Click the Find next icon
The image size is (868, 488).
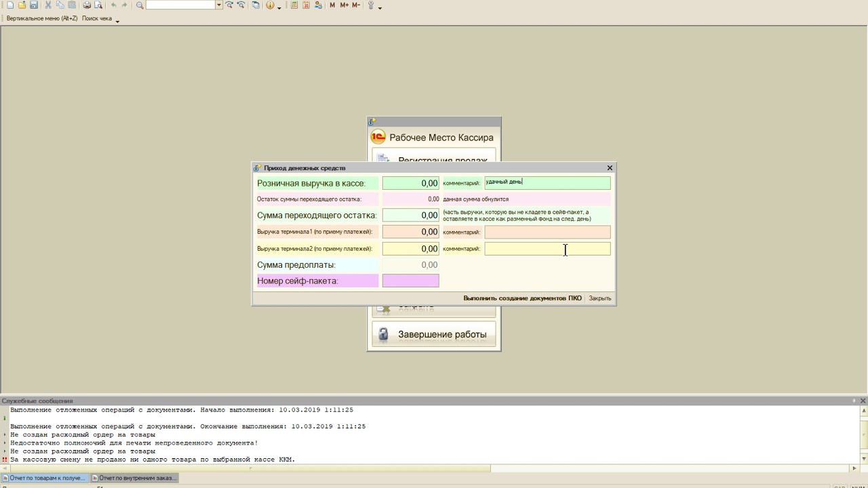(x=229, y=5)
